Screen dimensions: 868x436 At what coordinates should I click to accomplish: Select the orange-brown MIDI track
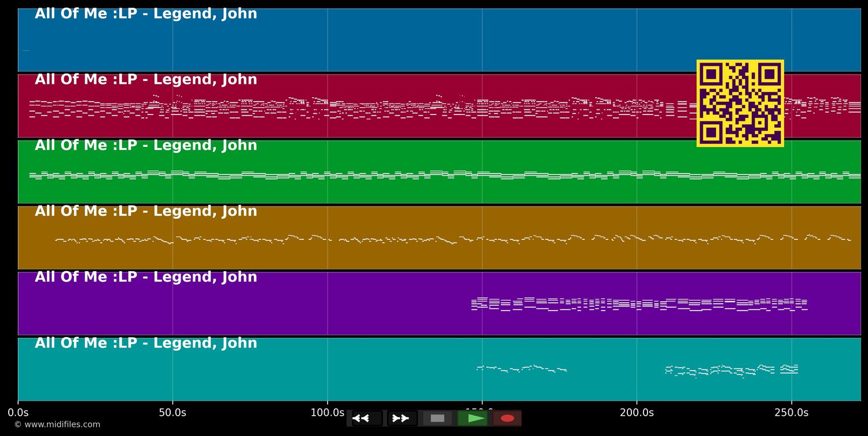coord(439,238)
